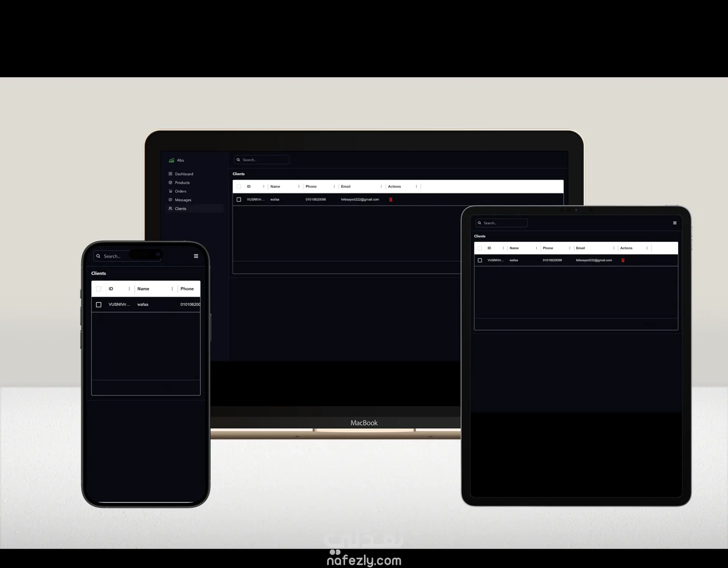Go to Dashboard in the sidebar
This screenshot has width=728, height=568.
184,174
